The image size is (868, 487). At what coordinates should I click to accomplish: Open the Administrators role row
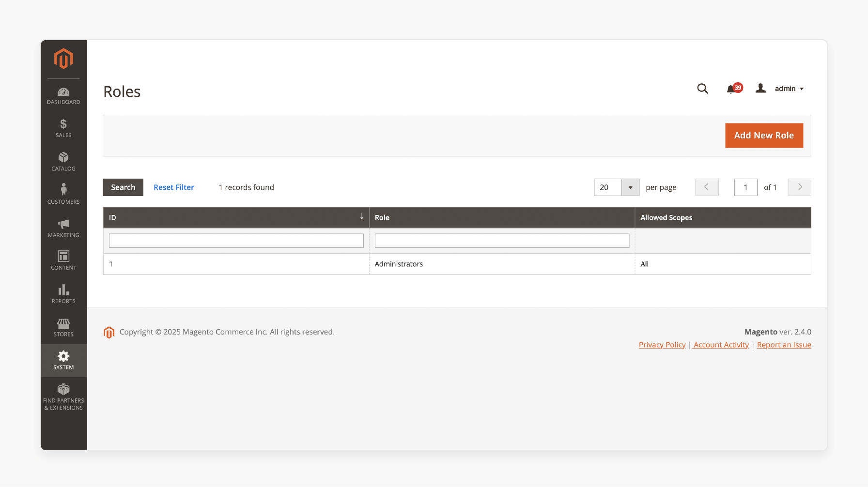457,264
